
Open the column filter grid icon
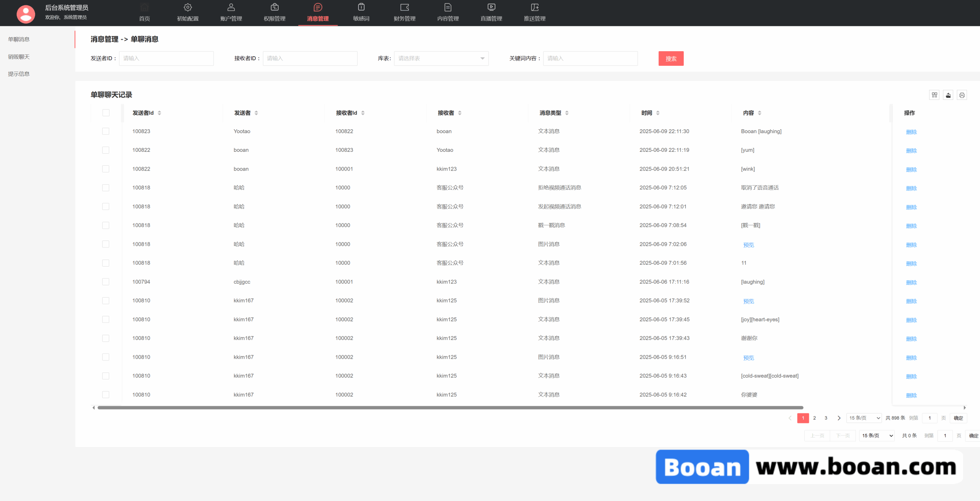point(934,95)
